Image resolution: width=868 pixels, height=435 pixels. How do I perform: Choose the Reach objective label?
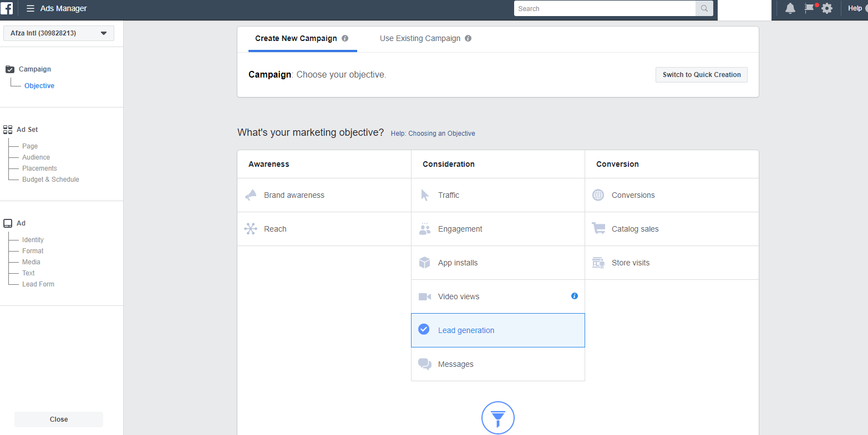(275, 229)
